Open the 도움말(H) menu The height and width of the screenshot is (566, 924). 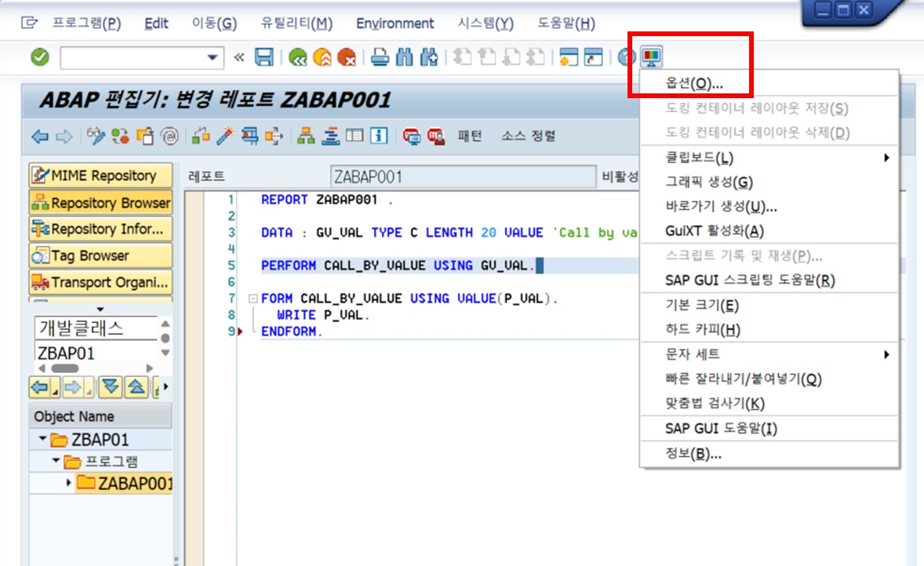pyautogui.click(x=566, y=23)
